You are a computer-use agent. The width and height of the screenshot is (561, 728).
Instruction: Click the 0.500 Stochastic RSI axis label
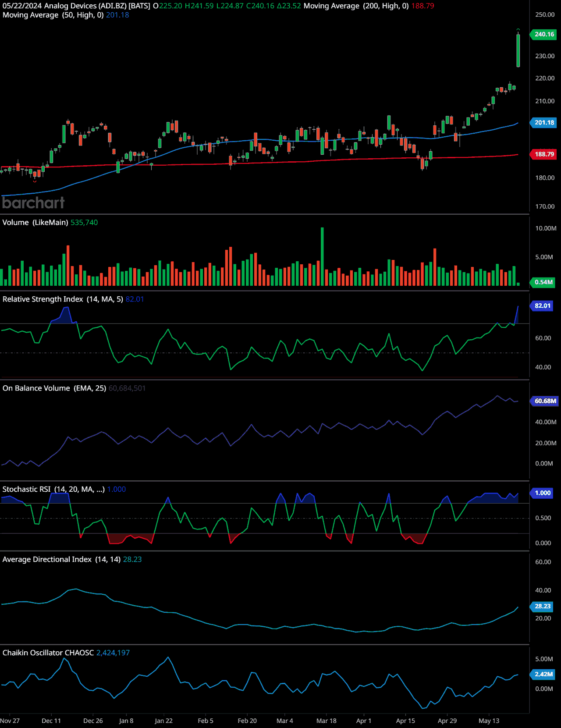[543, 518]
